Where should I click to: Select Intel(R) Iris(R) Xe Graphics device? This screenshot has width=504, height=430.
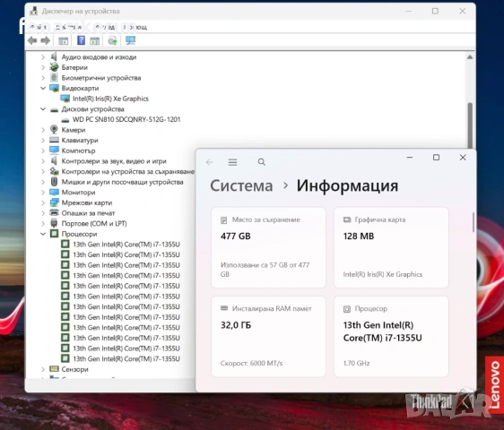point(110,99)
